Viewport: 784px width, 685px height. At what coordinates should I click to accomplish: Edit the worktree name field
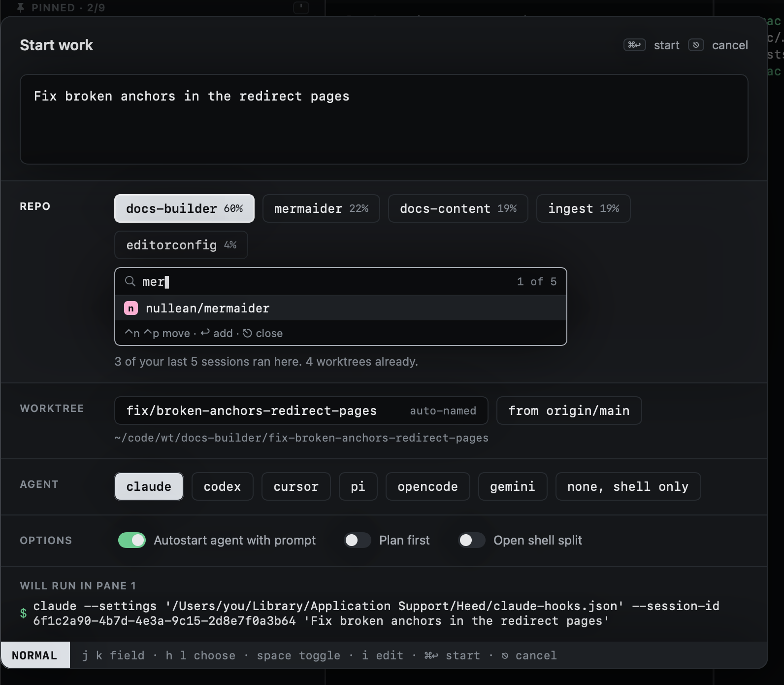point(301,411)
